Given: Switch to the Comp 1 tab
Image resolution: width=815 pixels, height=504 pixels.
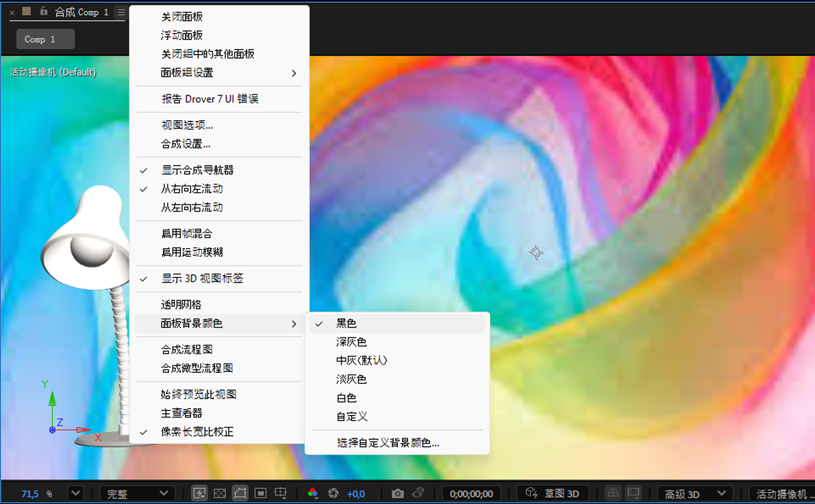Looking at the screenshot, I should (x=45, y=39).
